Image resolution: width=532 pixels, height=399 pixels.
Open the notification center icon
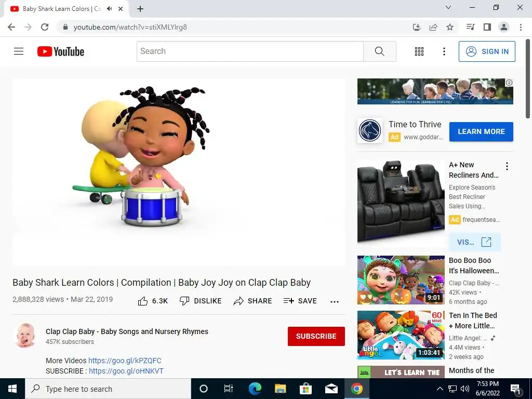pyautogui.click(x=516, y=389)
